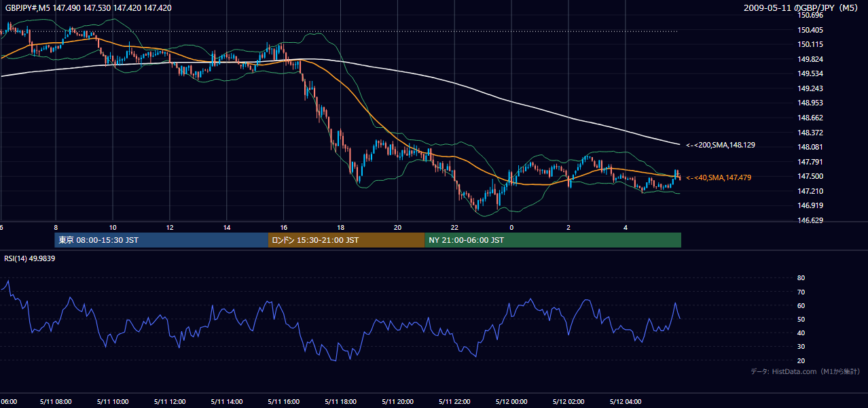Click the RSI scale value 50

[801, 319]
